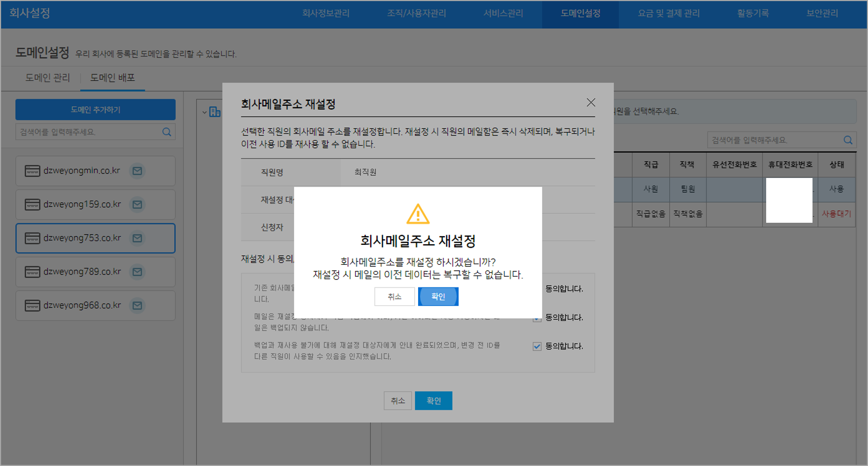
Task: Select the dzweyong789.co.kr domain item
Action: [82, 272]
